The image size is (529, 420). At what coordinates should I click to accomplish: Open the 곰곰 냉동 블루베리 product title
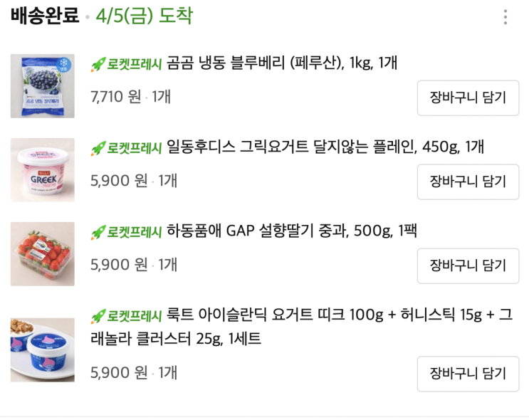pos(282,64)
